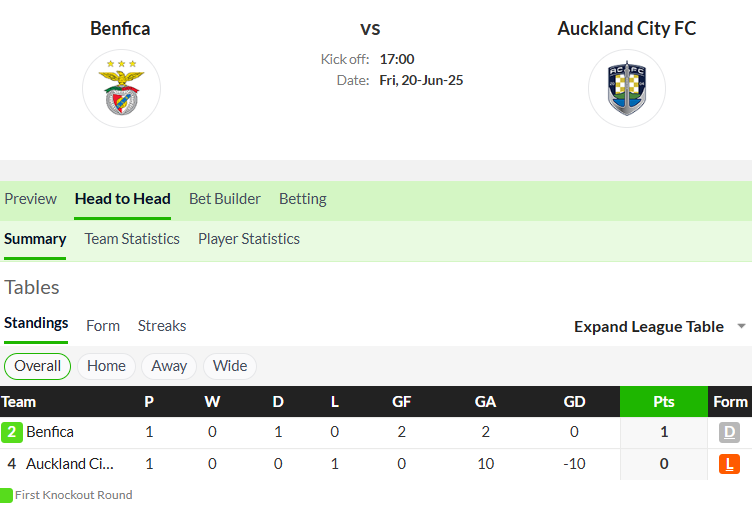Switch to Team Statistics sub-tab
This screenshot has width=752, height=523.
[132, 239]
